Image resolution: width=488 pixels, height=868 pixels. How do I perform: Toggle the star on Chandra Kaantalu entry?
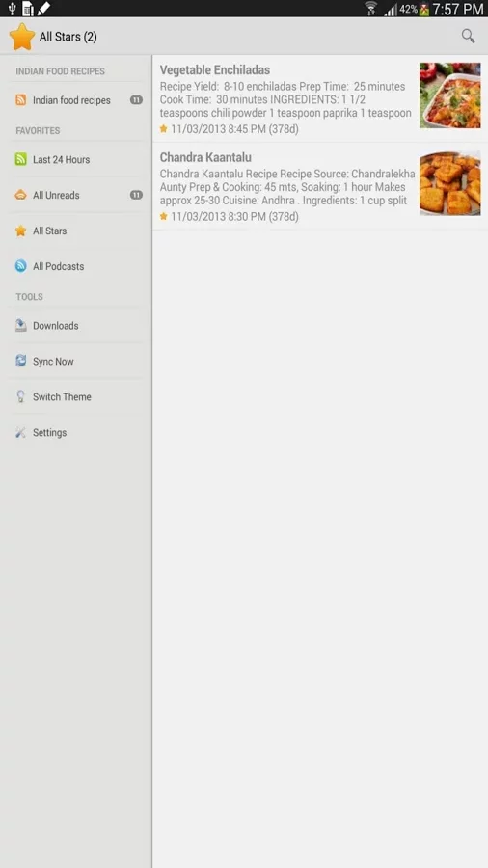pos(163,216)
